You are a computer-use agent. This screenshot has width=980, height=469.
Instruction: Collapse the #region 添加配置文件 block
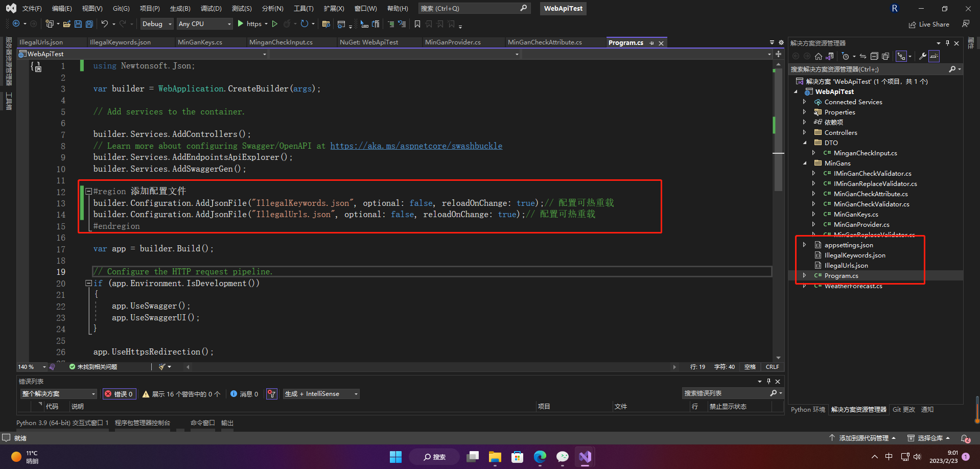[x=88, y=192]
